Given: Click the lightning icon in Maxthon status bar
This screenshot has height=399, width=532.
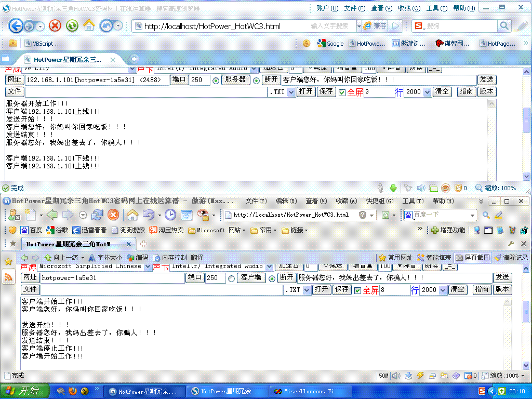Looking at the screenshot, I should (420, 375).
